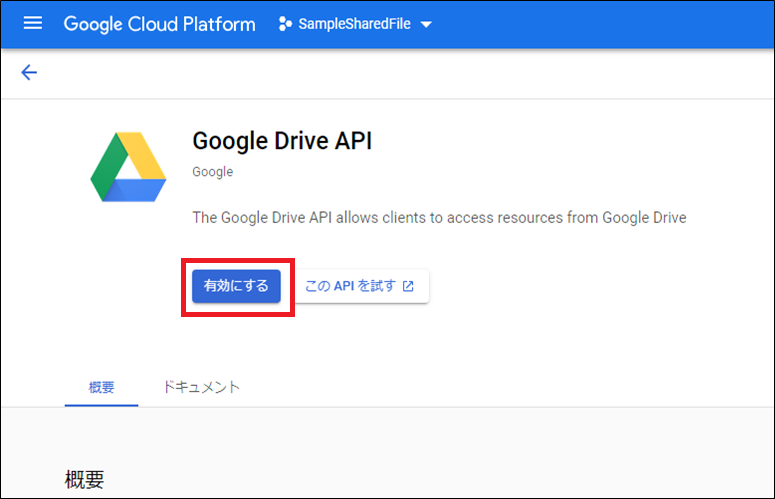The width and height of the screenshot is (775, 499).
Task: Click the Google Drive logo image
Action: 129,166
